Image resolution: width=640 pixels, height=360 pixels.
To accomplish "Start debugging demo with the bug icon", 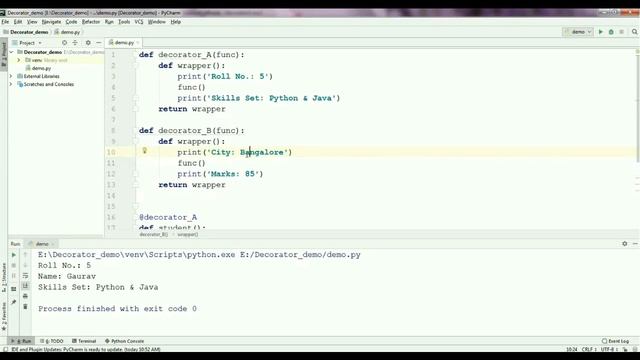I will coord(611,32).
